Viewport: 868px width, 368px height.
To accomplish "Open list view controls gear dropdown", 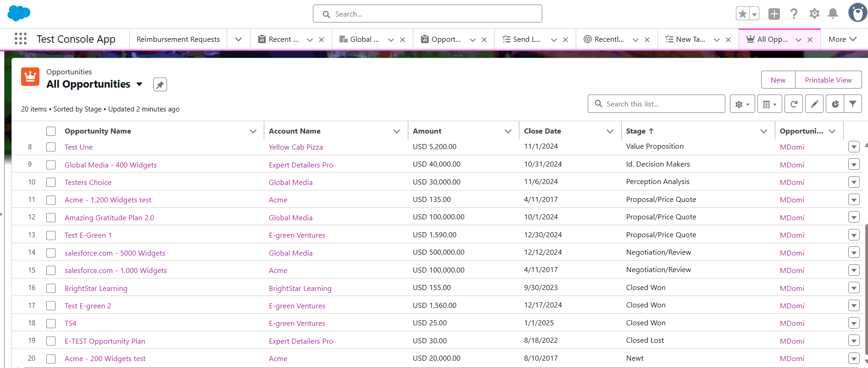I will pos(742,104).
